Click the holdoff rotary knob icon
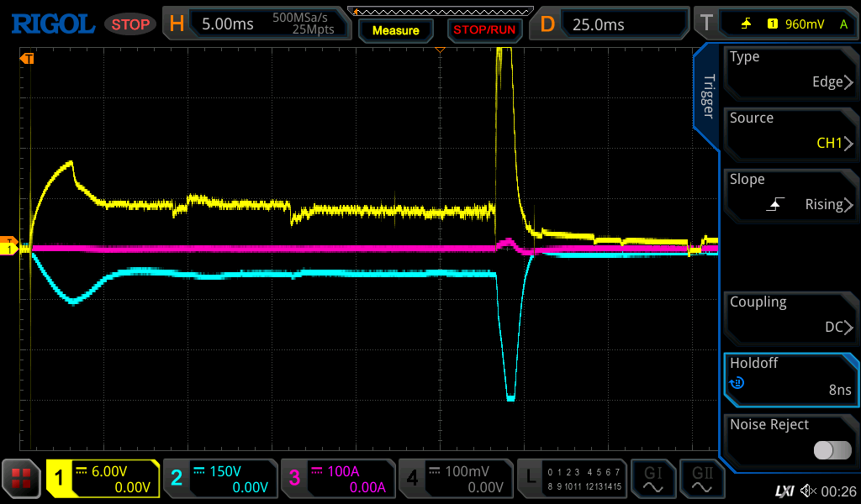Screen dimensions: 861x504 [x=737, y=384]
